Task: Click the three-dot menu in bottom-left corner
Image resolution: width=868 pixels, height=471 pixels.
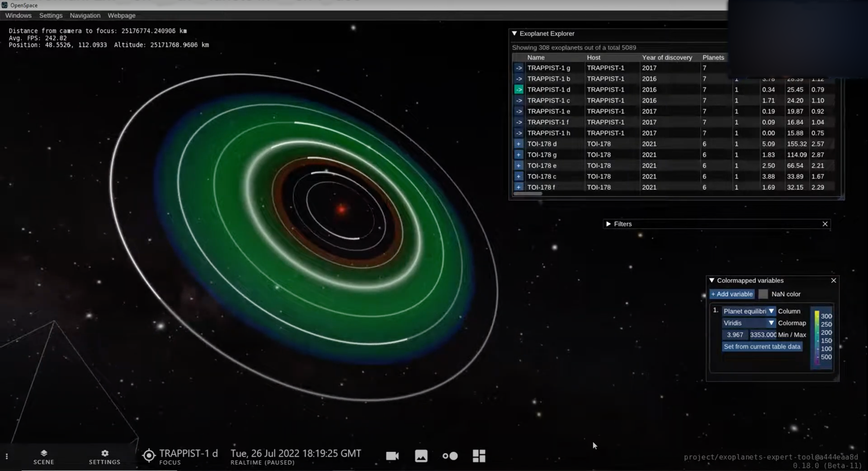Action: coord(7,456)
